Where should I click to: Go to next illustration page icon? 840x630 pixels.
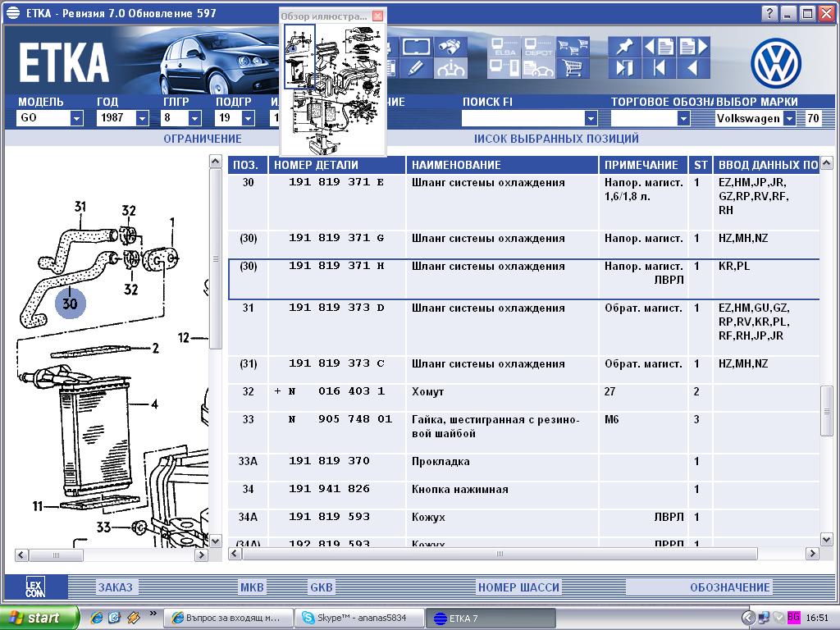[692, 47]
